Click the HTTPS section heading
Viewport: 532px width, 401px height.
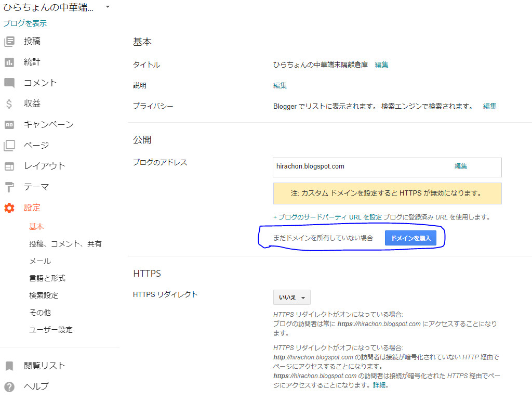click(x=147, y=274)
